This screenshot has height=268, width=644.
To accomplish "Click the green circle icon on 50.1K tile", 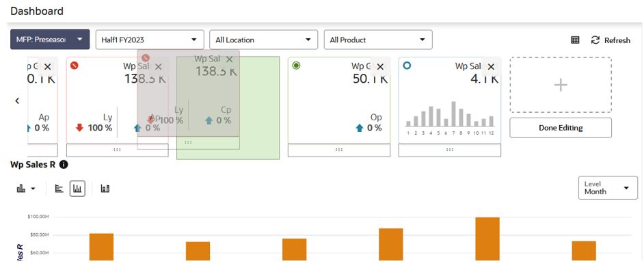I will pos(296,65).
